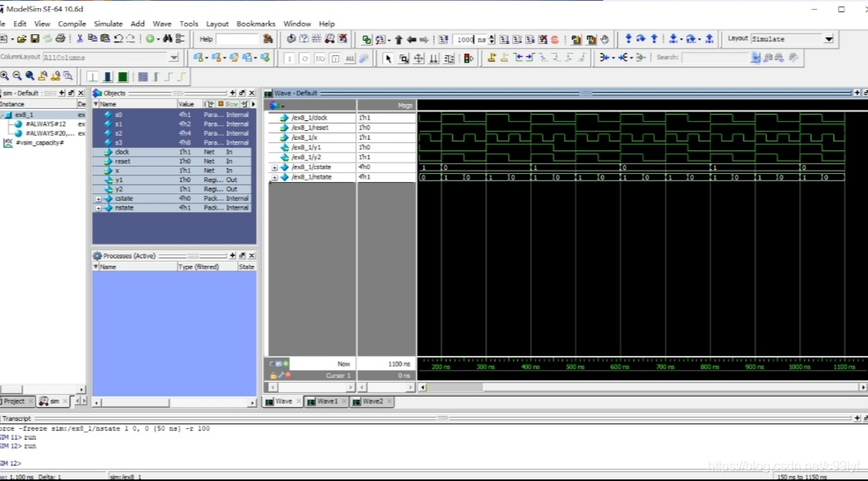The height and width of the screenshot is (481, 868).
Task: Click the Open file folder icon
Action: click(x=22, y=39)
